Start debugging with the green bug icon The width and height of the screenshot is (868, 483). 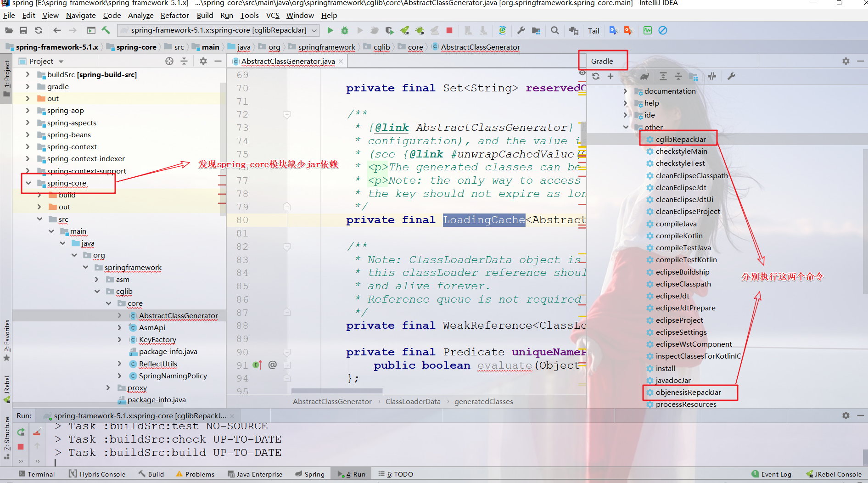[x=345, y=30]
